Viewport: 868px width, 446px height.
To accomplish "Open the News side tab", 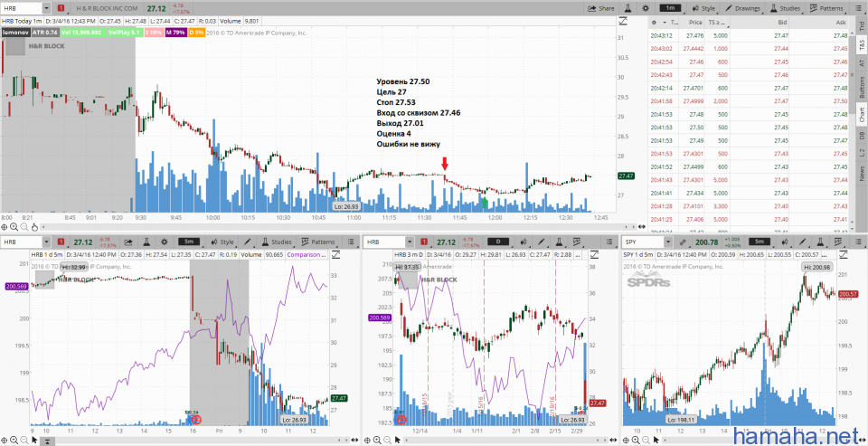I will click(861, 174).
